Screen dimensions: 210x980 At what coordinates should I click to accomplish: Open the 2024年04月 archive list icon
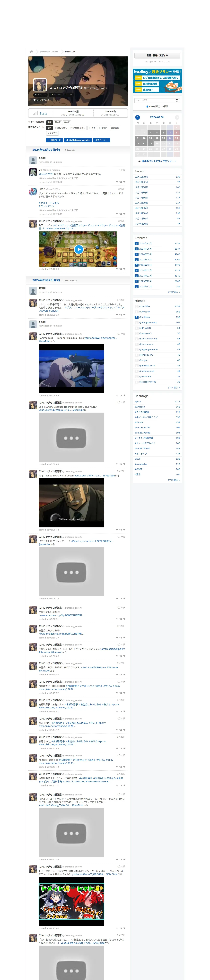(136, 260)
